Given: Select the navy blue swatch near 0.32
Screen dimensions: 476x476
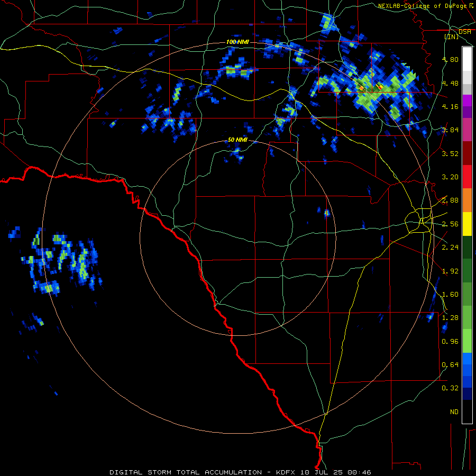Looking at the screenshot, I should point(467,393).
